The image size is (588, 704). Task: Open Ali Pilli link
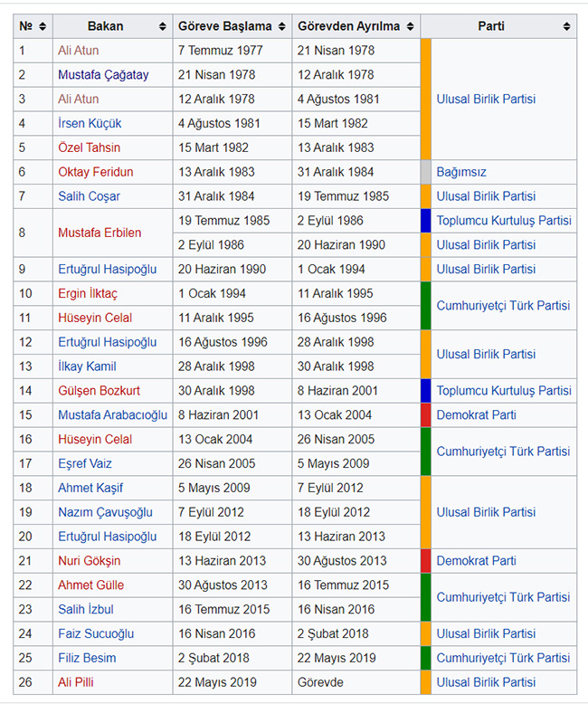(76, 682)
